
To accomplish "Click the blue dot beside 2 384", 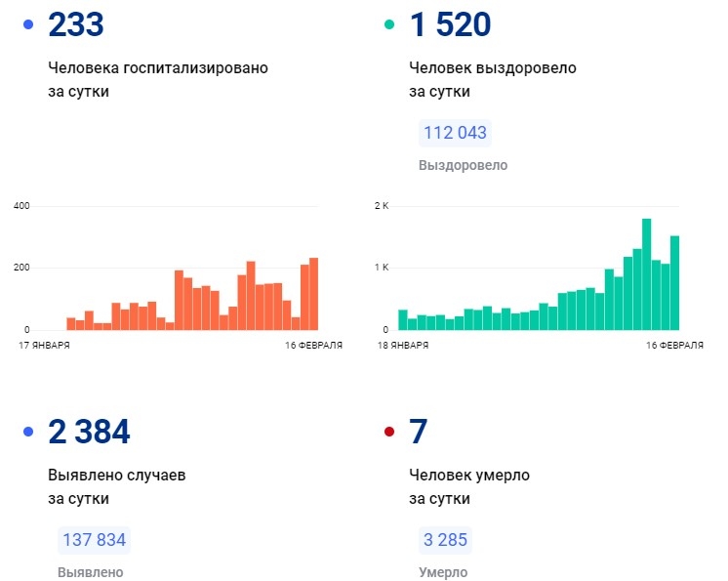I will coord(27,431).
